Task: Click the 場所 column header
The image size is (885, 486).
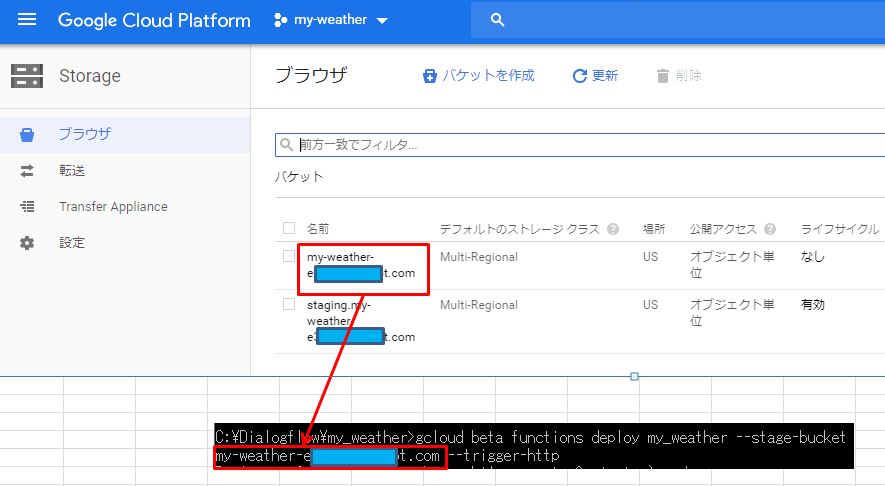Action: point(654,229)
